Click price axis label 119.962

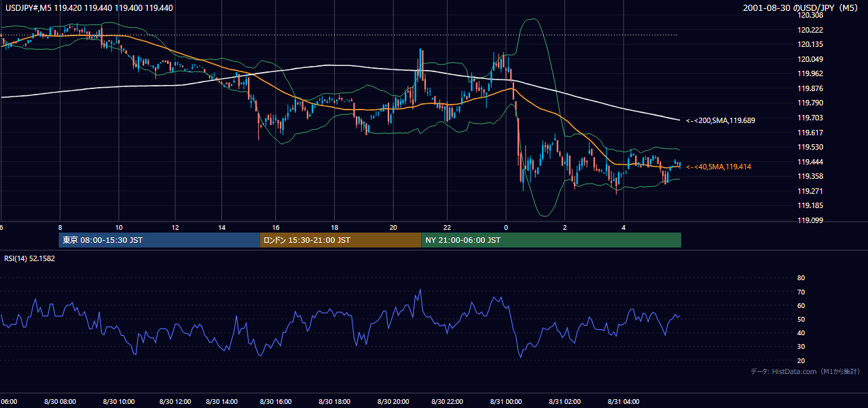810,73
